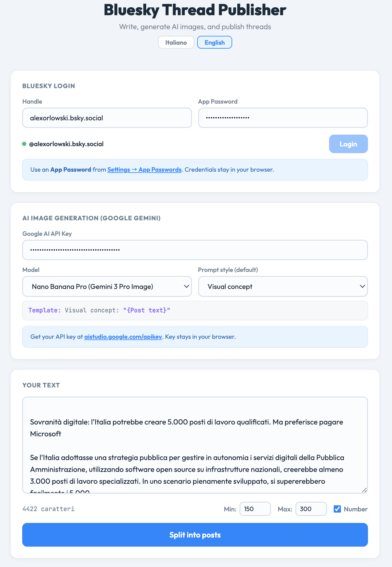Focus the App Password field
Image resolution: width=392 pixels, height=567 pixels.
[283, 118]
